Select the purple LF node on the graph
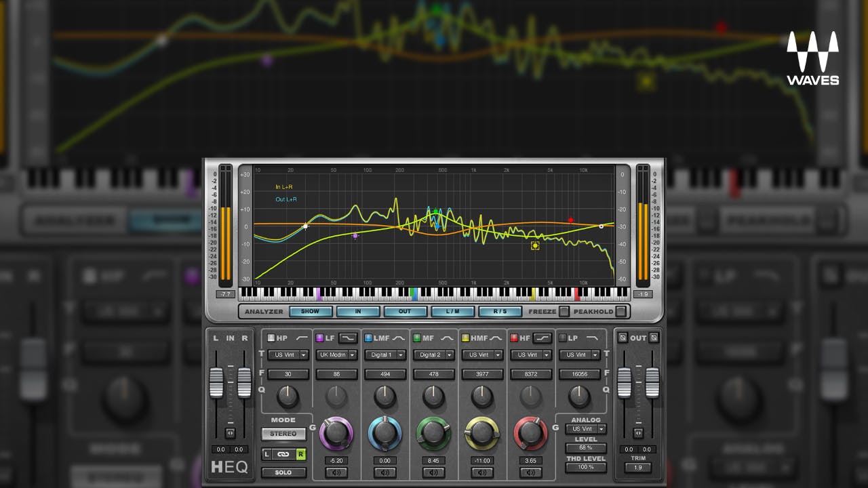The width and height of the screenshot is (868, 488). click(355, 236)
